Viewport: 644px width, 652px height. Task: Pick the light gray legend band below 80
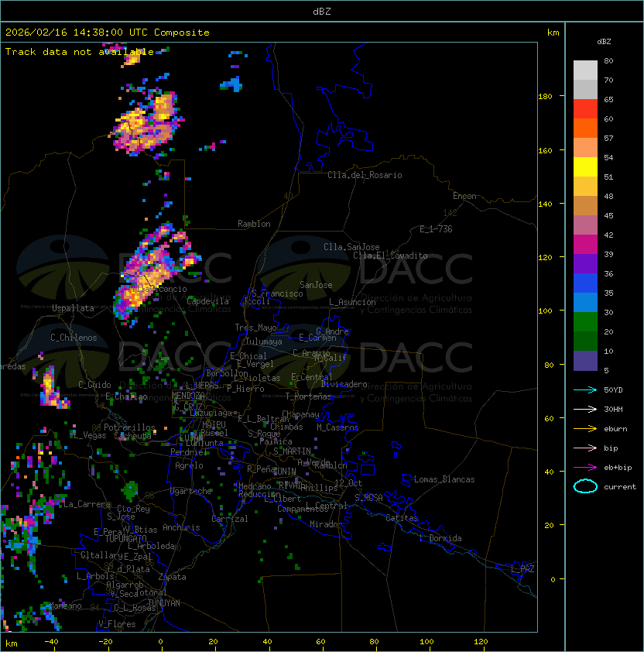pos(585,70)
